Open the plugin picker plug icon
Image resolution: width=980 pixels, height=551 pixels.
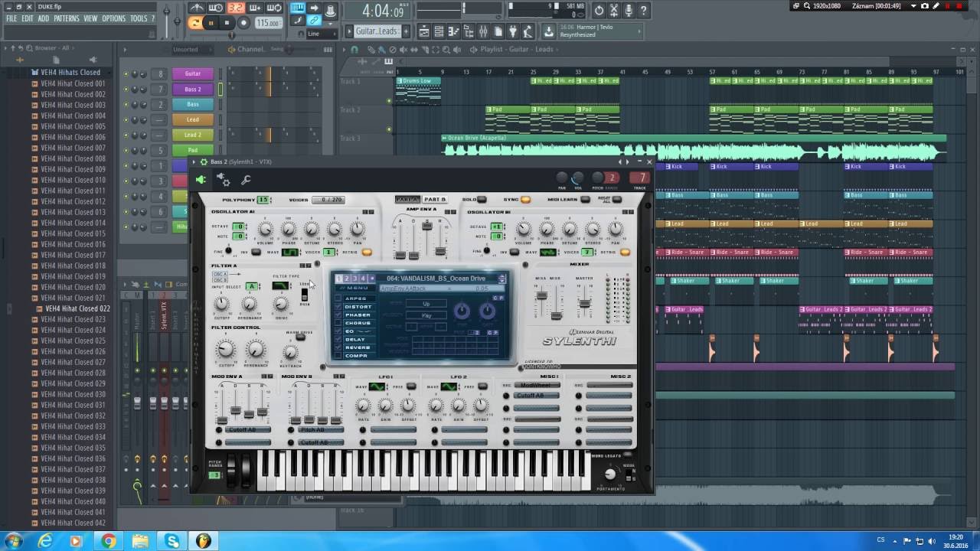513,31
